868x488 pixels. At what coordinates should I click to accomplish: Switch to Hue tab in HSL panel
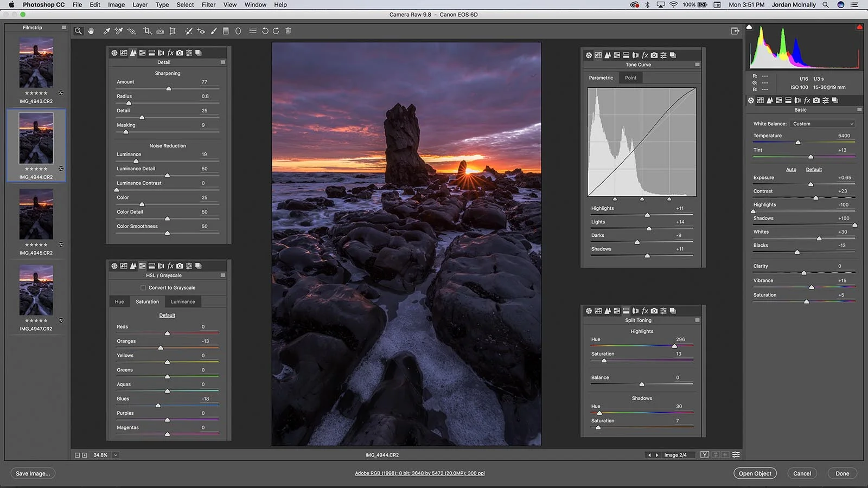119,302
